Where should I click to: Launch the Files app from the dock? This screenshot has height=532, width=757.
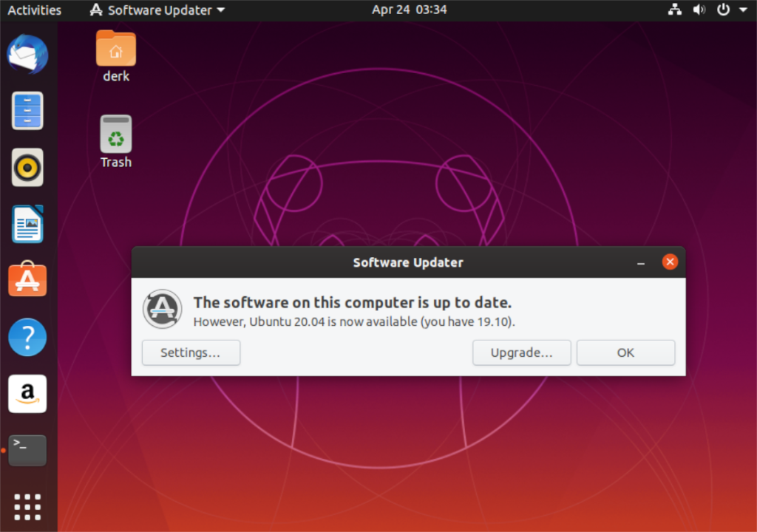(27, 110)
